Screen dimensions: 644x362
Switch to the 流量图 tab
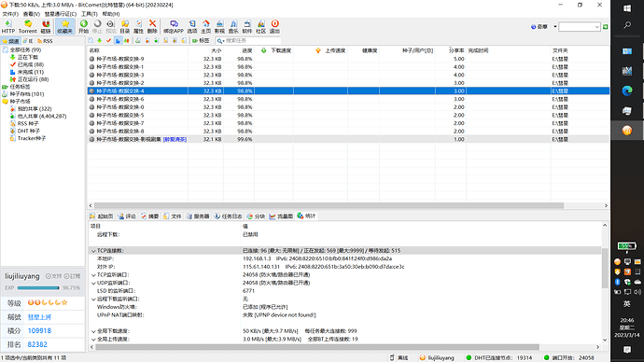pos(281,216)
